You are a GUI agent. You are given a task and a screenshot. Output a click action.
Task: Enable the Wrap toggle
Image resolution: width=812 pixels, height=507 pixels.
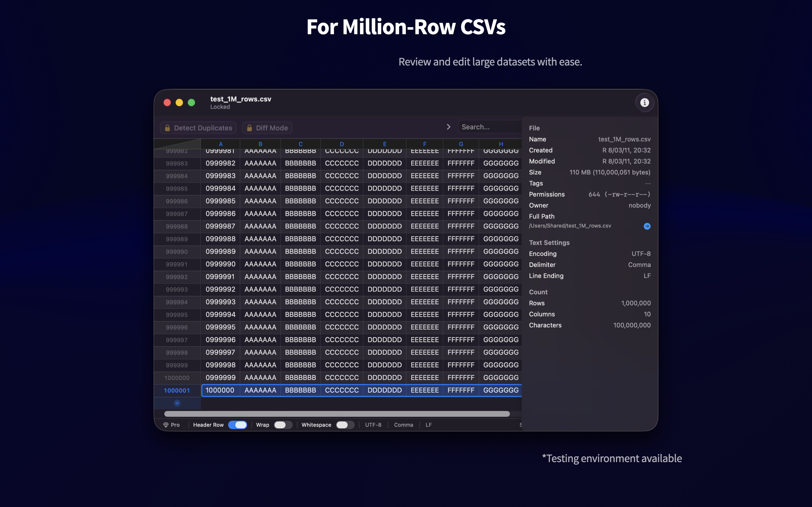pos(283,424)
